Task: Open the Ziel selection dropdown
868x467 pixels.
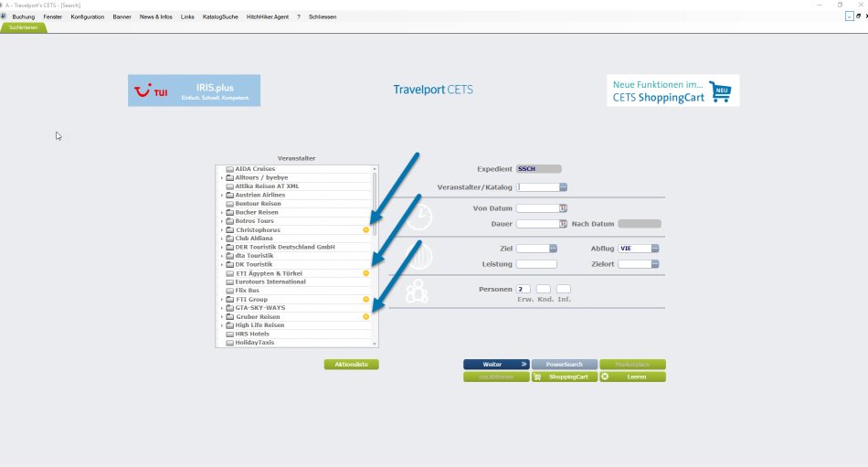Action: point(553,249)
